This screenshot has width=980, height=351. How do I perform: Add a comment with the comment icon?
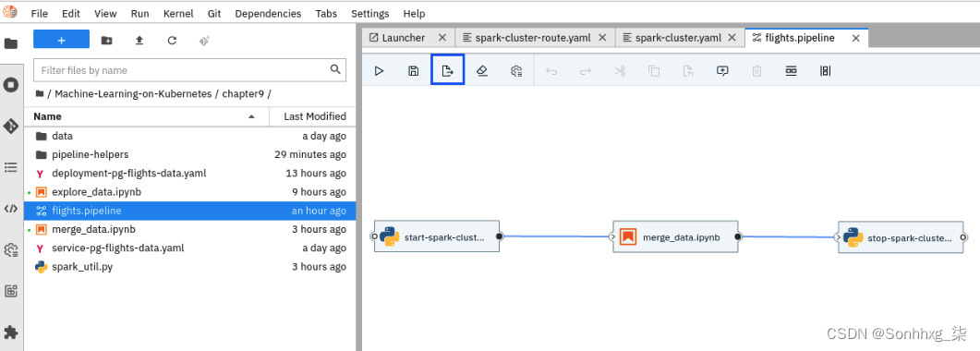coord(722,70)
